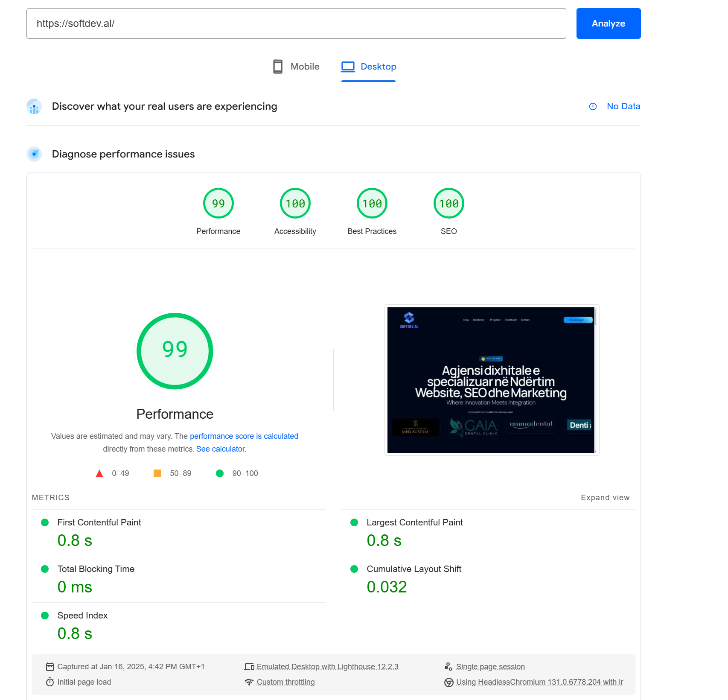Click the Cumulative Layout Shift label
728x700 pixels.
point(414,569)
